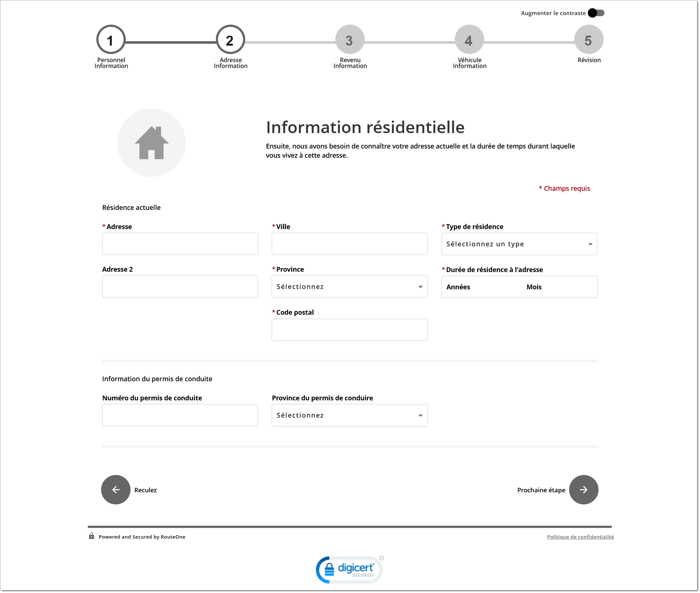Screen dimensions: 700x593
Task: Click the back arrow Reculez button
Action: coord(115,490)
